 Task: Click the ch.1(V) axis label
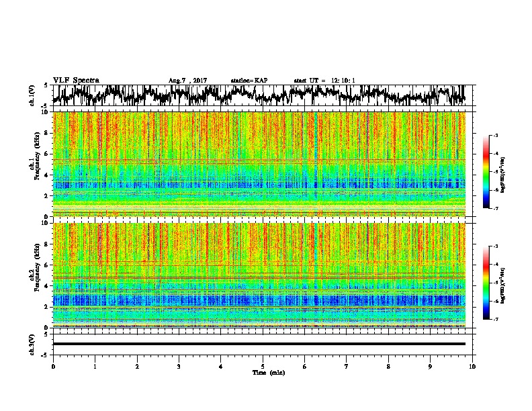click(32, 95)
